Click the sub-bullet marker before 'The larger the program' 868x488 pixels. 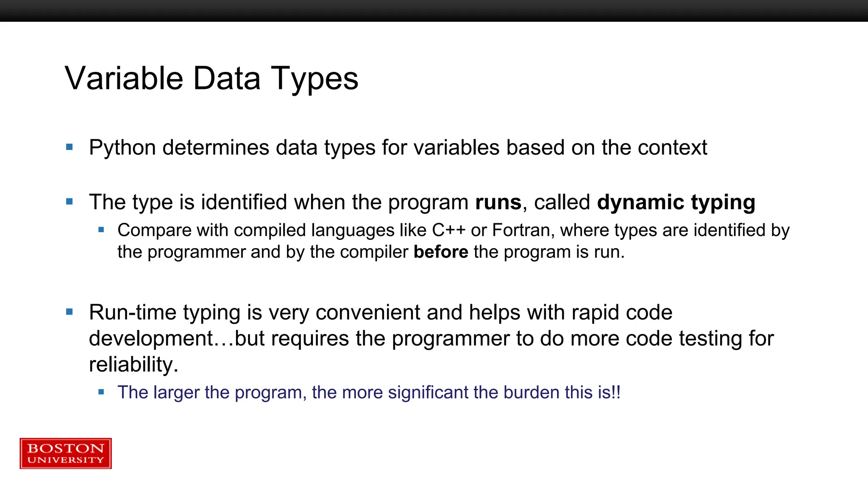(101, 392)
